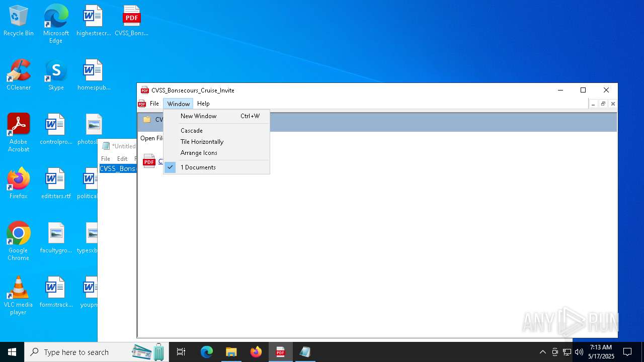Click the folder icon in the blue header bar
Image resolution: width=644 pixels, height=362 pixels.
(147, 120)
